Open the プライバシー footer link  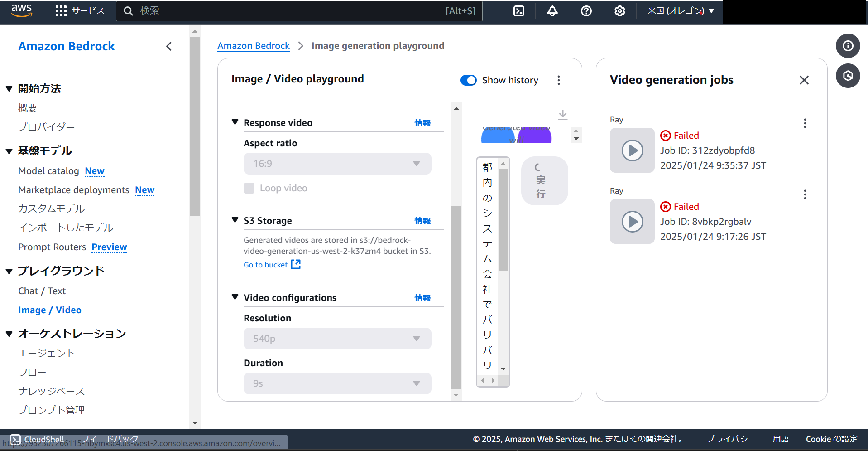[x=731, y=439]
